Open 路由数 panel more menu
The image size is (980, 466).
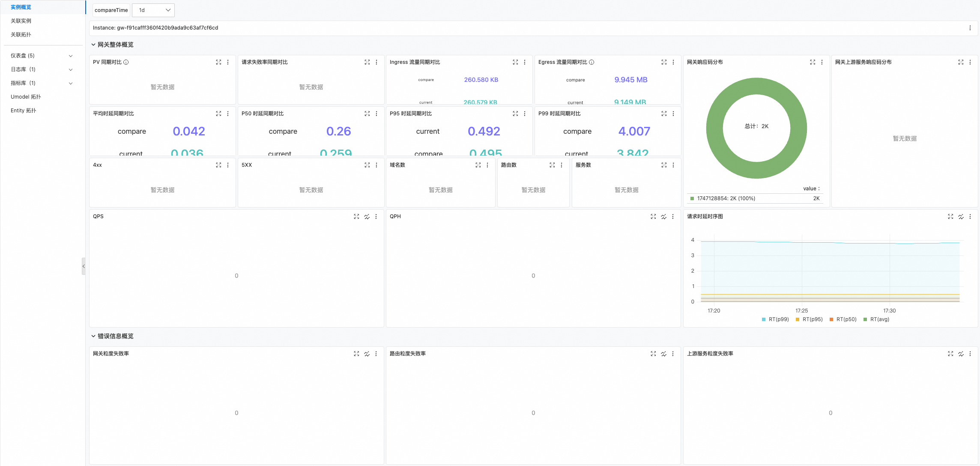pyautogui.click(x=562, y=165)
